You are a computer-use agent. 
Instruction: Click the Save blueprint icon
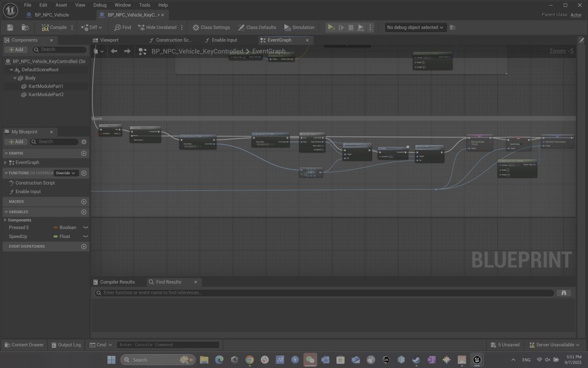[10, 27]
